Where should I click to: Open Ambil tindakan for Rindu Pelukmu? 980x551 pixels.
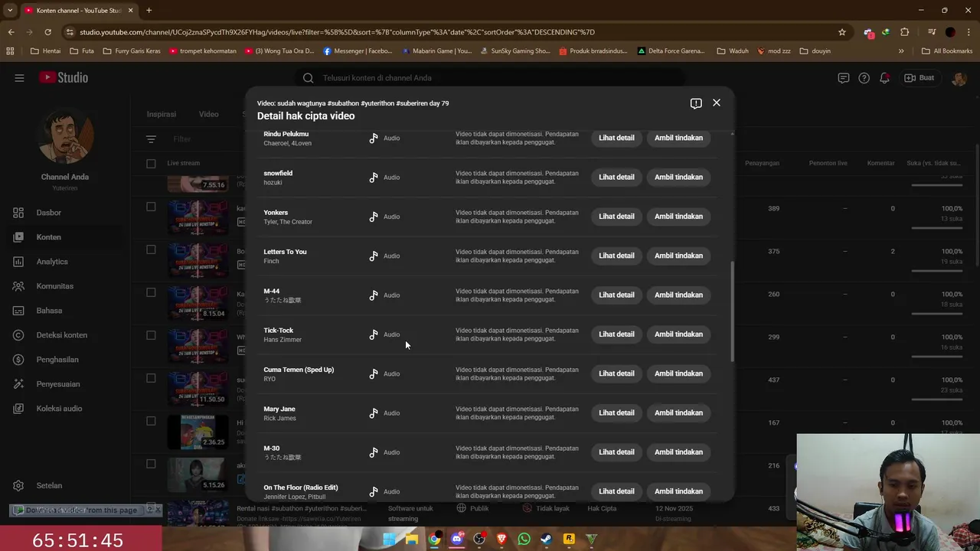(678, 138)
